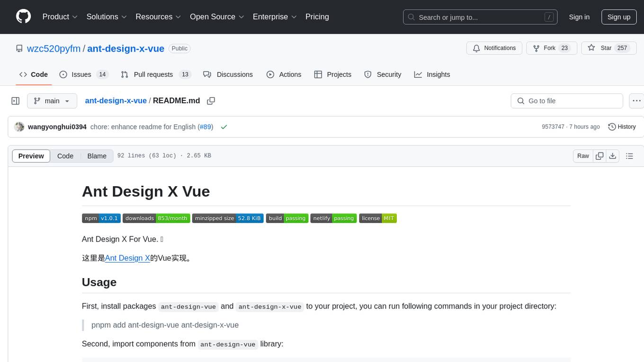Open the Ant Design X hyperlink

[127, 258]
